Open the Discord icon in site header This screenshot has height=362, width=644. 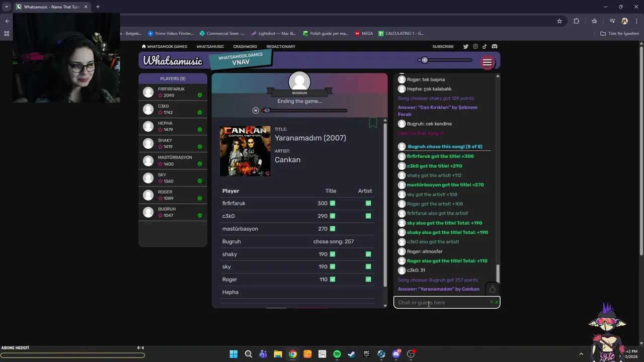point(495,47)
